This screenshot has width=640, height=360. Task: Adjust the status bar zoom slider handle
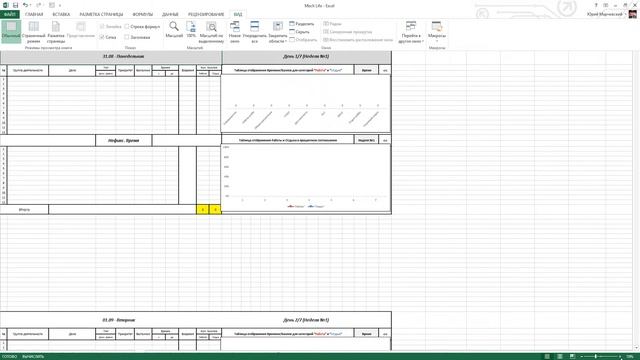[x=596, y=357]
